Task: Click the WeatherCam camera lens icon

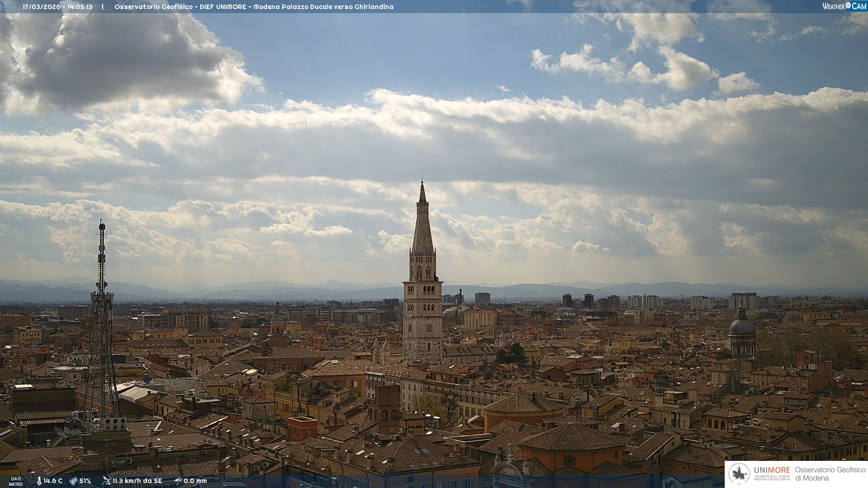Action: pyautogui.click(x=848, y=5)
